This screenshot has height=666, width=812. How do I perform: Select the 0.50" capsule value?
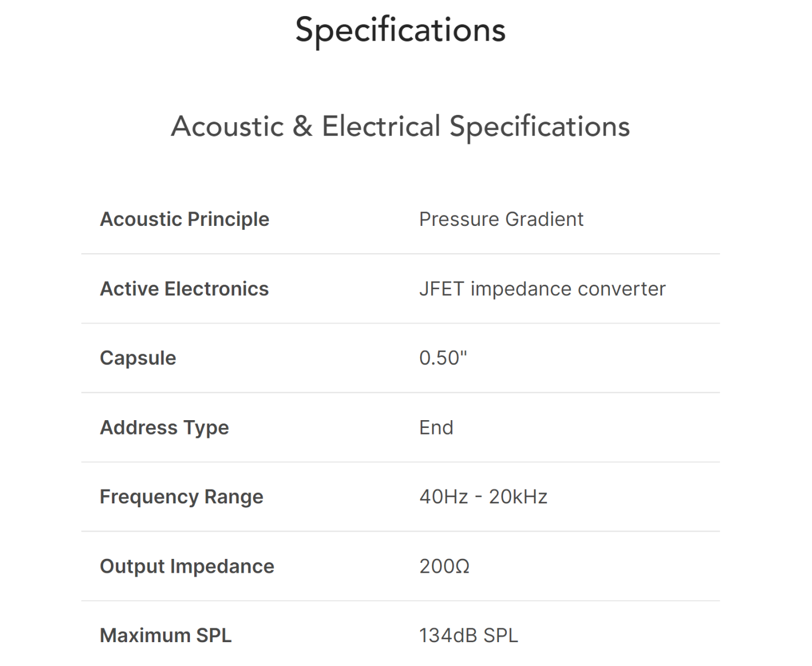[x=443, y=358]
